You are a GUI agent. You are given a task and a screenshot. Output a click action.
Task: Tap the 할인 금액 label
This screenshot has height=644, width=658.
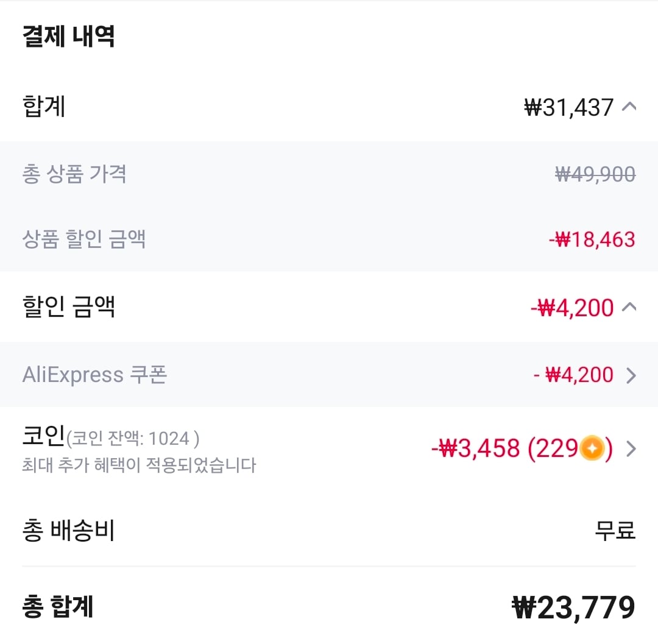coord(68,307)
